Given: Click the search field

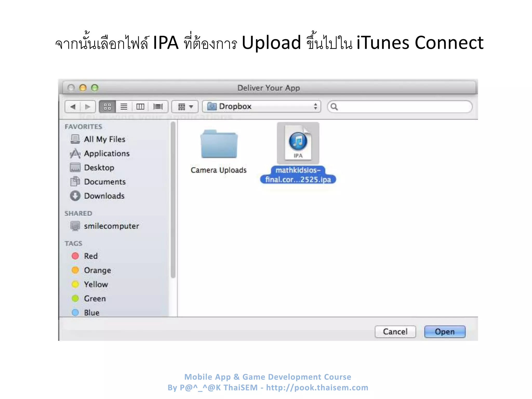Looking at the screenshot, I should pyautogui.click(x=400, y=107).
